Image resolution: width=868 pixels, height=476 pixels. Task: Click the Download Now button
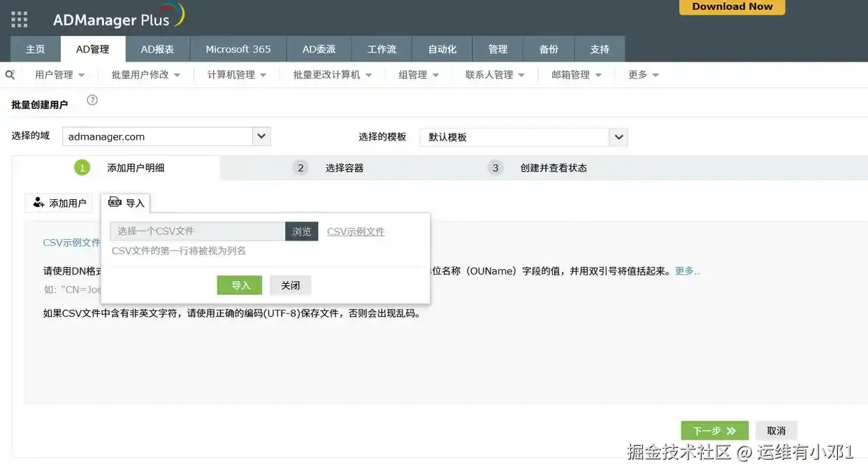[732, 7]
